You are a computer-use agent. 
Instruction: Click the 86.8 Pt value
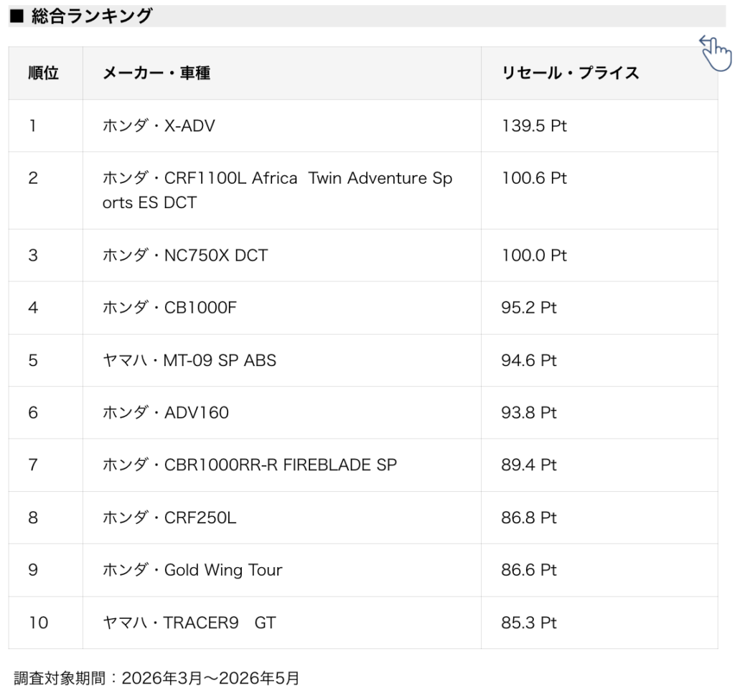point(529,518)
